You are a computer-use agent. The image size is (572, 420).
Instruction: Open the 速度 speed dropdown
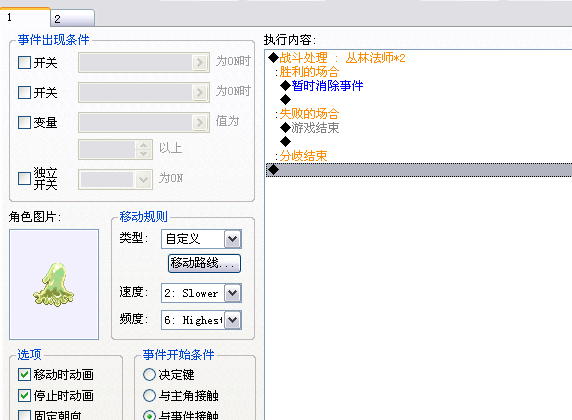click(232, 293)
